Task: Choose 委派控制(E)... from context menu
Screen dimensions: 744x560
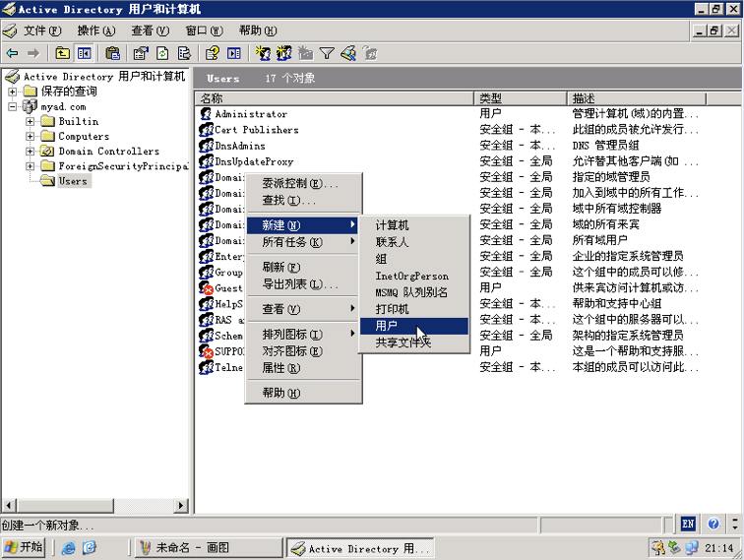Action: coord(304,183)
